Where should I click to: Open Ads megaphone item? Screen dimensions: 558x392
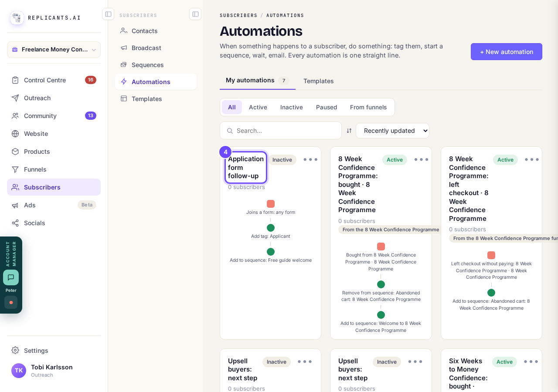(x=54, y=205)
